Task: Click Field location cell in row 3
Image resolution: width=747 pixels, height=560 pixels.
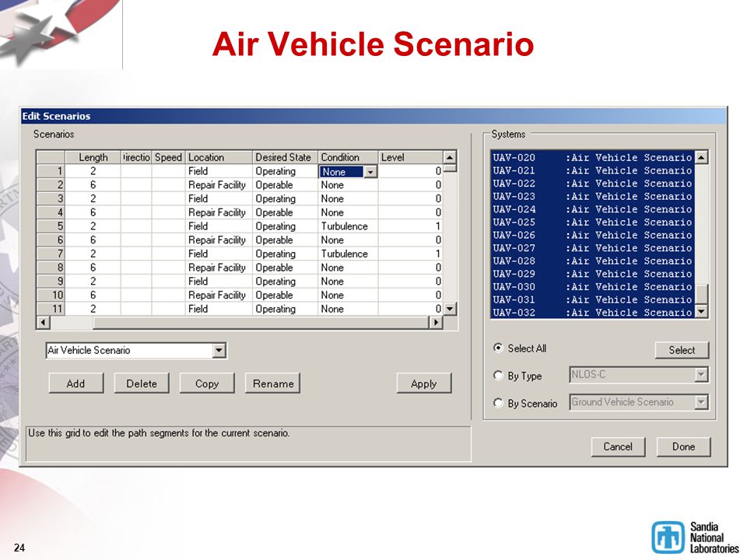Action: [219, 198]
